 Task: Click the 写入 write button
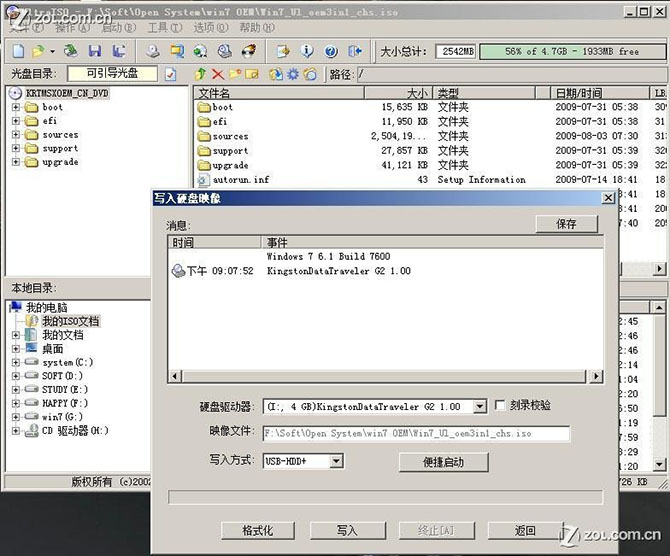pos(347,530)
